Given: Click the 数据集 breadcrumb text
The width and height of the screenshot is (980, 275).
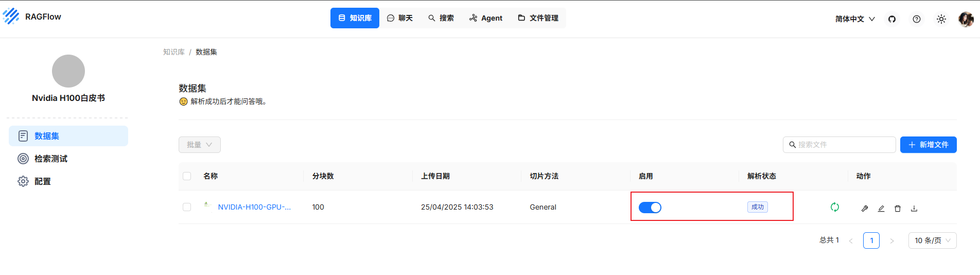Looking at the screenshot, I should click(206, 52).
